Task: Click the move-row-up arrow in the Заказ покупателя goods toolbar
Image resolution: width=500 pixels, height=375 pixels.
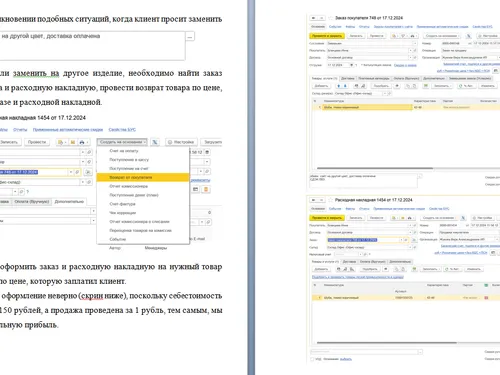Action: (x=339, y=86)
